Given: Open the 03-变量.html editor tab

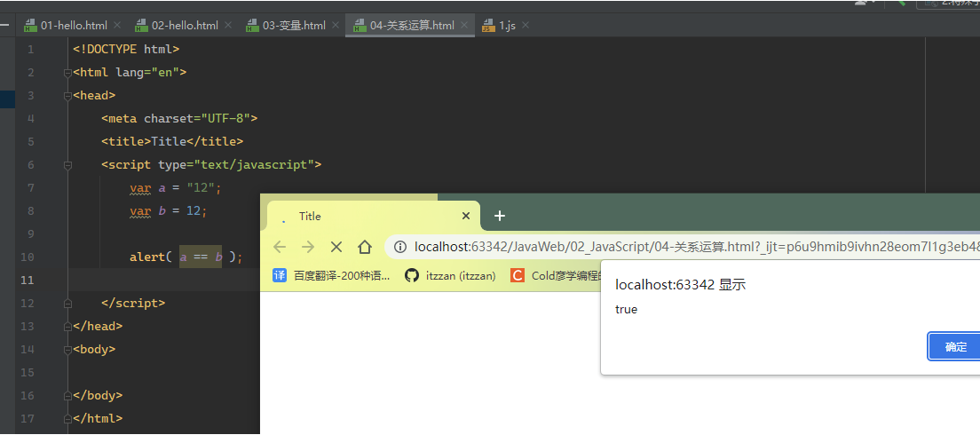Looking at the screenshot, I should (x=294, y=26).
